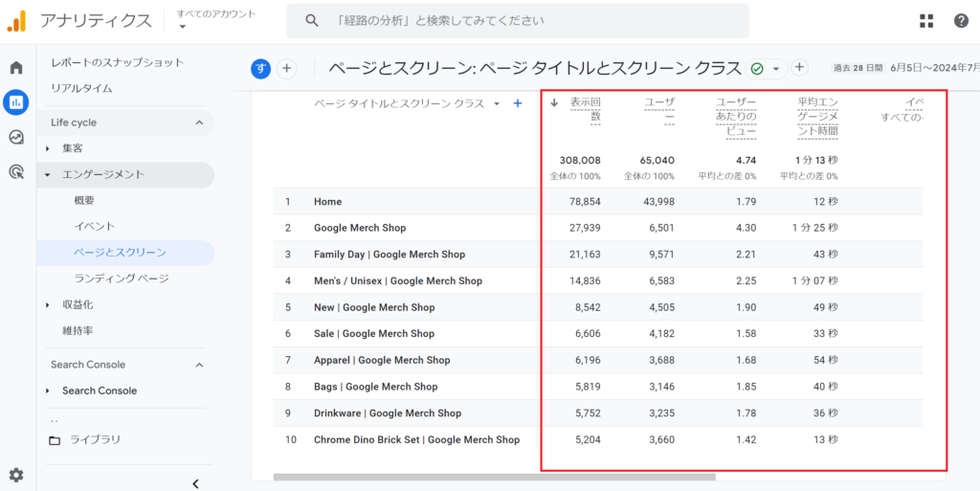The width and height of the screenshot is (980, 491).
Task: Open the Reports bar chart icon
Action: pyautogui.click(x=16, y=102)
